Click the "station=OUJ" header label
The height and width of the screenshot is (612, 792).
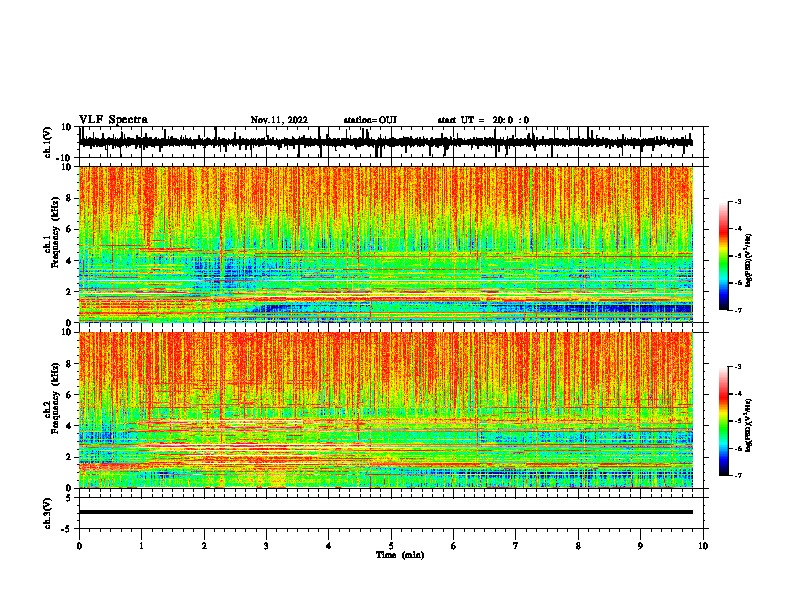[x=370, y=120]
